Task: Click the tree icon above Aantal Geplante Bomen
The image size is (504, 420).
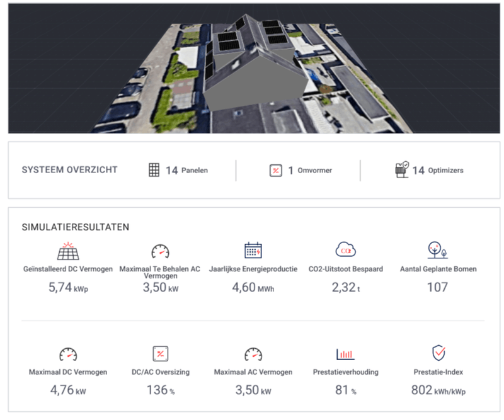Action: [x=437, y=250]
